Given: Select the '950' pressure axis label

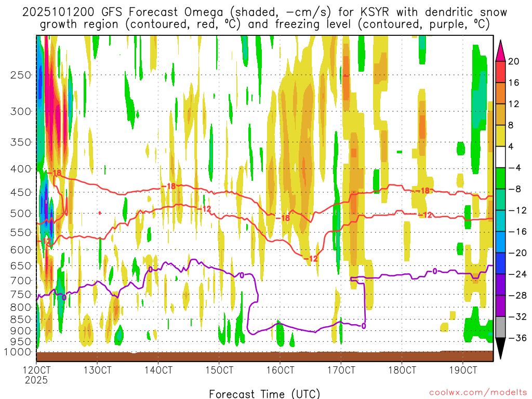Looking at the screenshot, I should pos(21,341).
